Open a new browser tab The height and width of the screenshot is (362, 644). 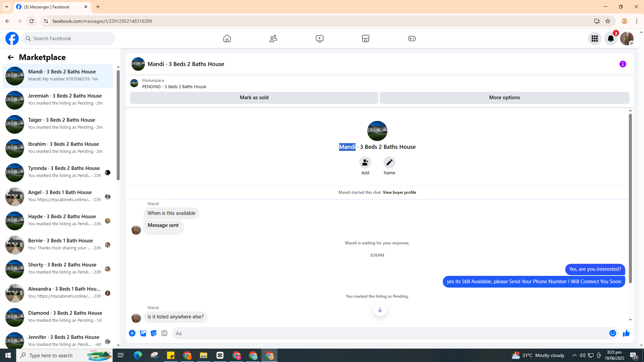point(98,7)
